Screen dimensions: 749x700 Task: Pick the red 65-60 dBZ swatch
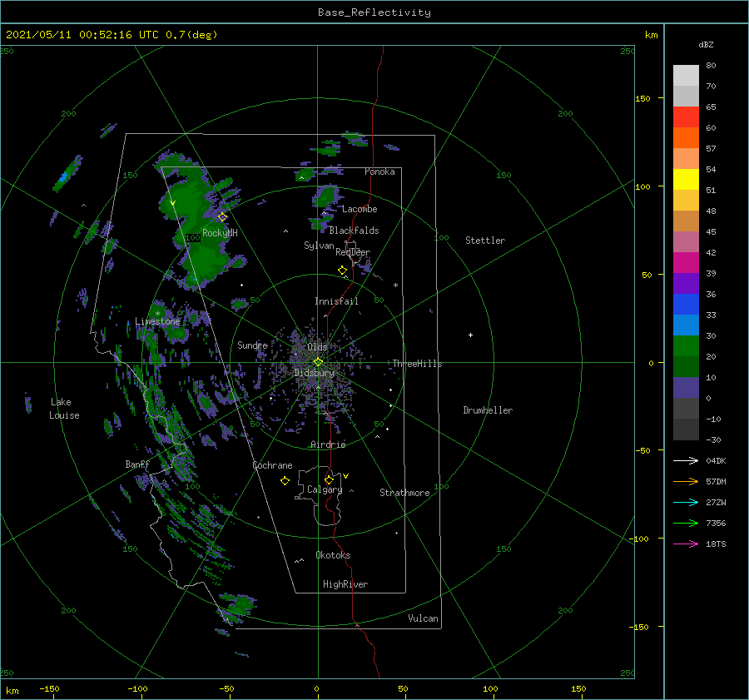click(x=686, y=117)
